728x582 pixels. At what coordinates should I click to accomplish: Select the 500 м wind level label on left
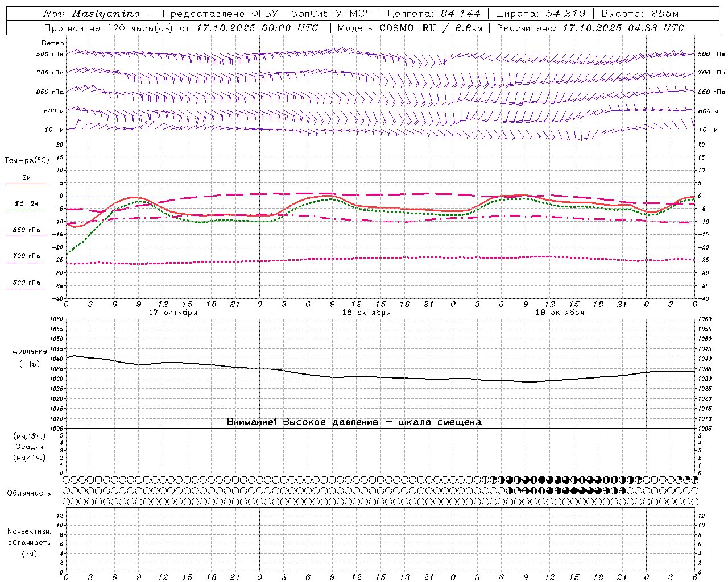(54, 111)
